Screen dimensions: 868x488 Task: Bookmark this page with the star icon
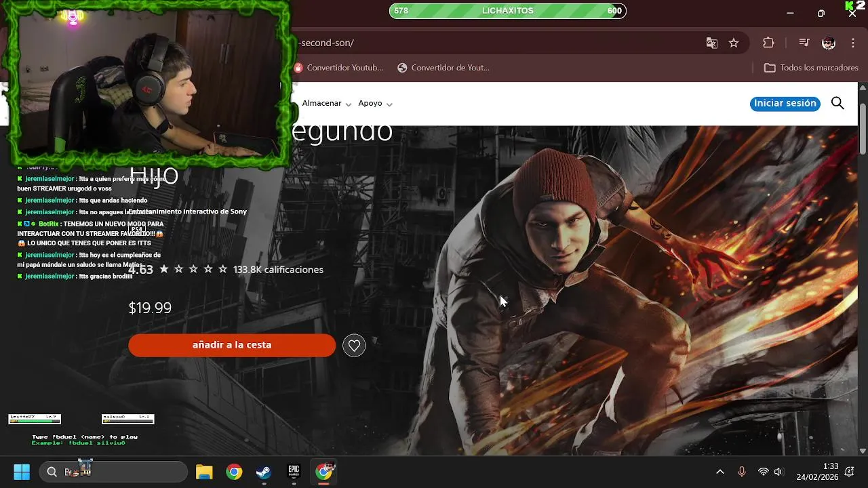[734, 43]
